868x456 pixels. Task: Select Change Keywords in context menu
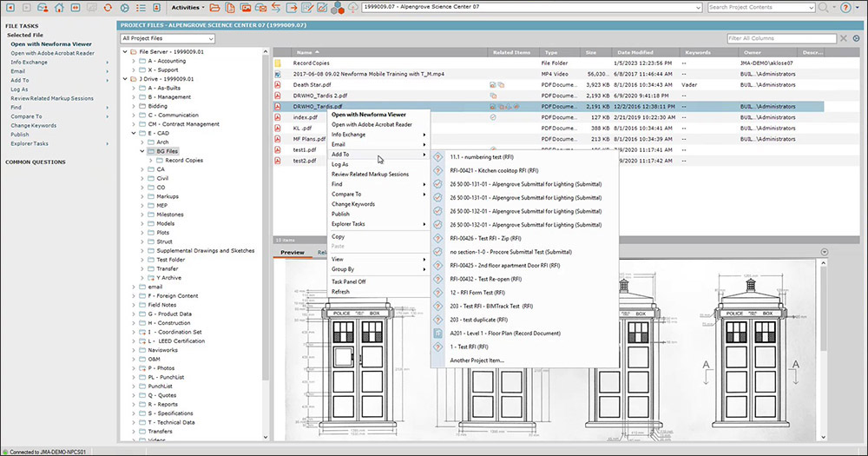353,204
